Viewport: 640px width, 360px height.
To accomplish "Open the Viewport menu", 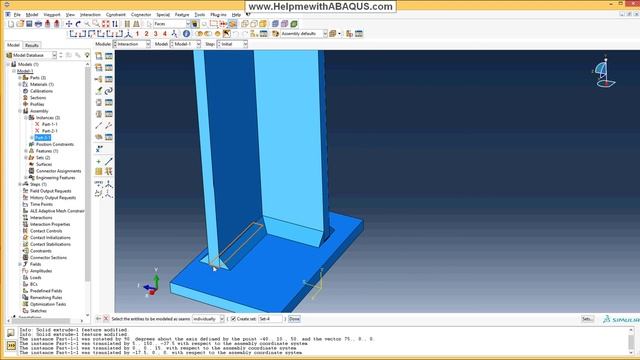I will tap(52, 15).
